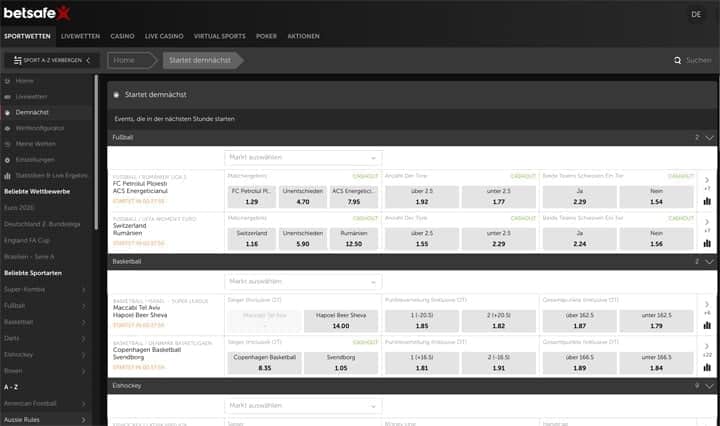Click the sport A-Z filter icon

(x=17, y=60)
